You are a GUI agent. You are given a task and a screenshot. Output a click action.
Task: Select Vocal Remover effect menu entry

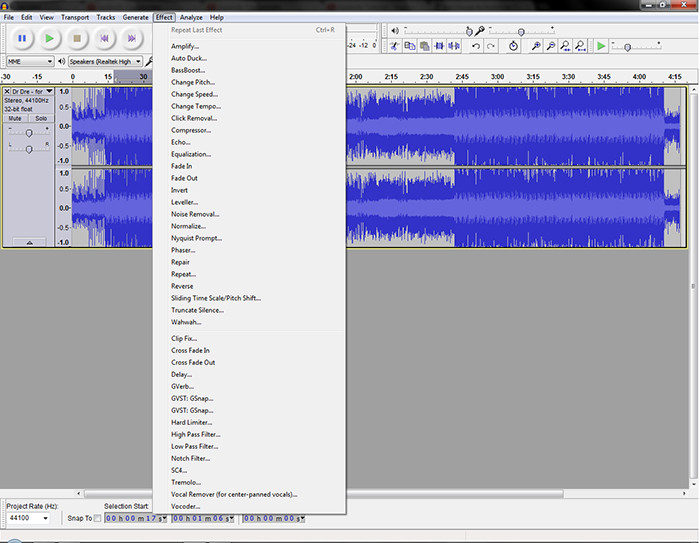[234, 494]
